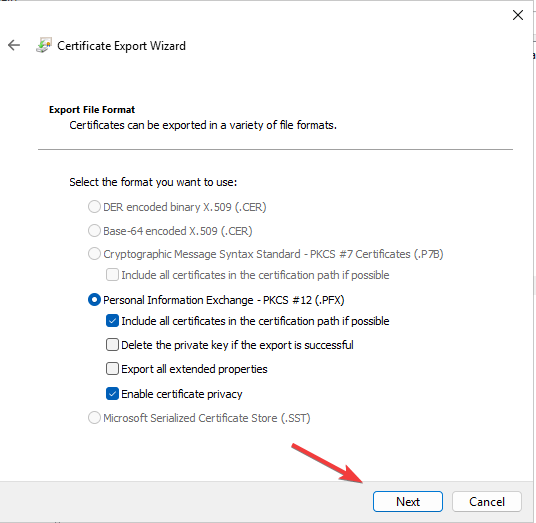Go back with the arrow button
Viewport: 536px width, 523px height.
14,45
